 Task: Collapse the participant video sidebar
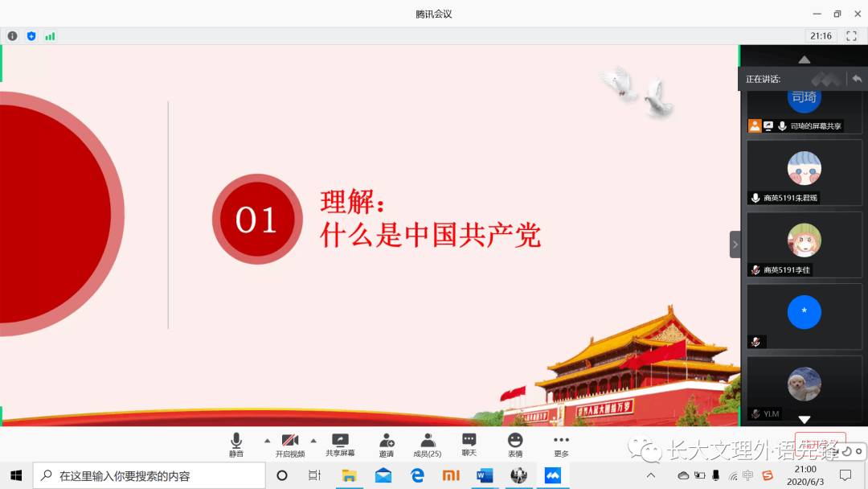click(x=735, y=244)
